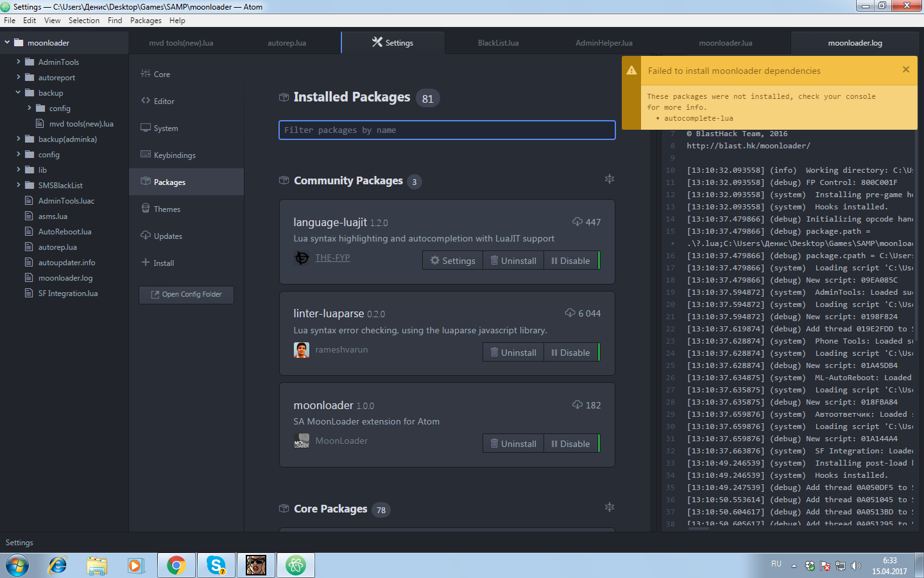
Task: Open AutoReboot.lua in tree view
Action: (x=65, y=232)
